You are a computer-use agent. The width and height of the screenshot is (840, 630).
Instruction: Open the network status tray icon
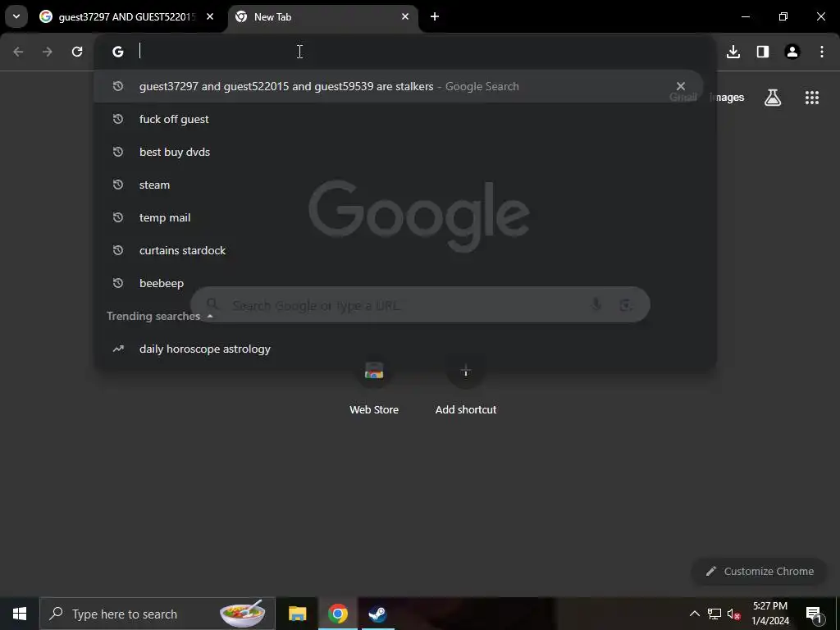714,614
